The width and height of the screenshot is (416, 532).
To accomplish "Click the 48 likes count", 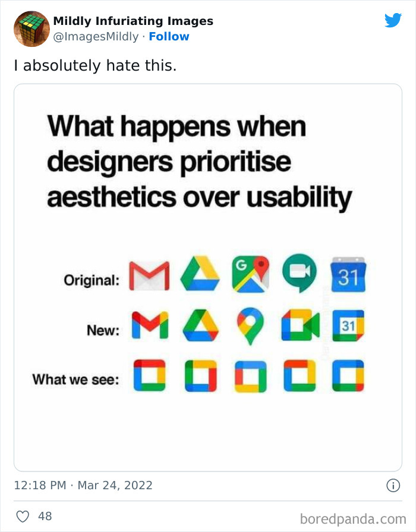I will 45,517.
